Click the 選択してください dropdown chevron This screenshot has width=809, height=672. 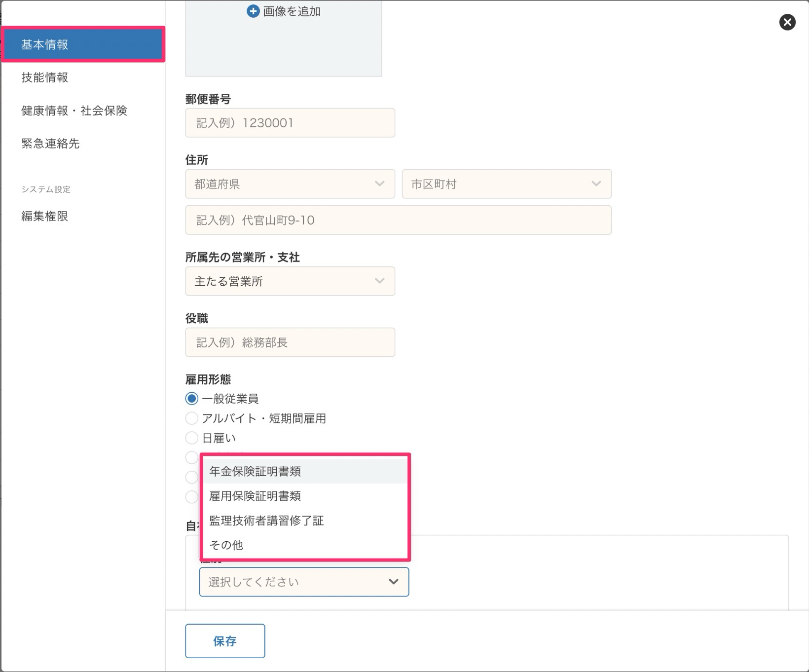[393, 582]
